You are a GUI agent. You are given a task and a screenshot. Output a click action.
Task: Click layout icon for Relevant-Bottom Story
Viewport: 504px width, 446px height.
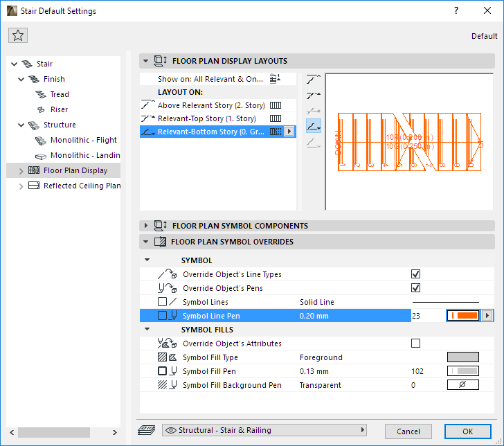tap(276, 132)
